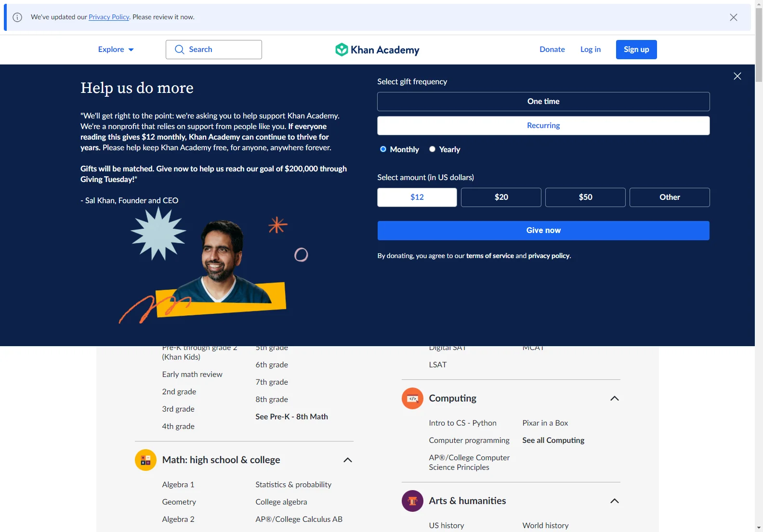Click the Log in link

coord(590,50)
